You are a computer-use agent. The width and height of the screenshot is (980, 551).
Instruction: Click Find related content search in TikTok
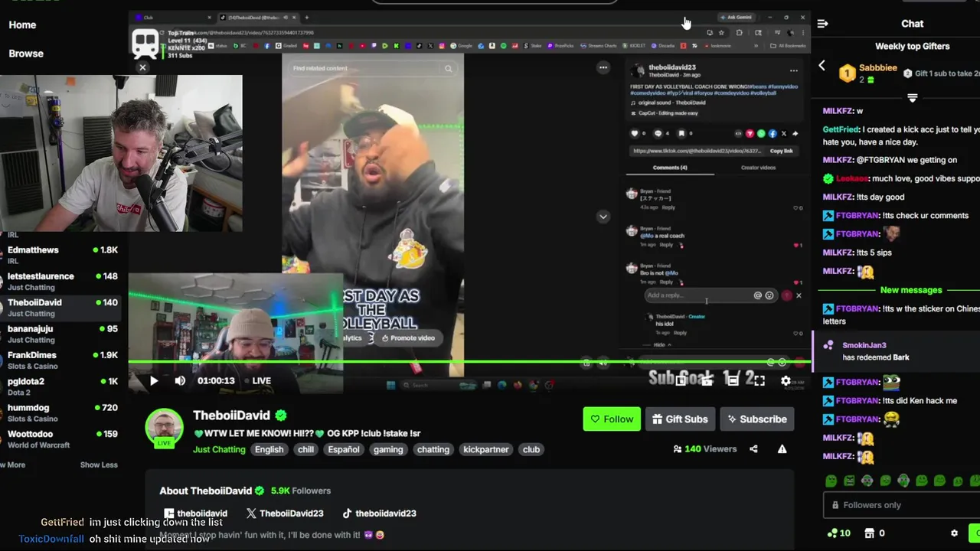pyautogui.click(x=372, y=68)
